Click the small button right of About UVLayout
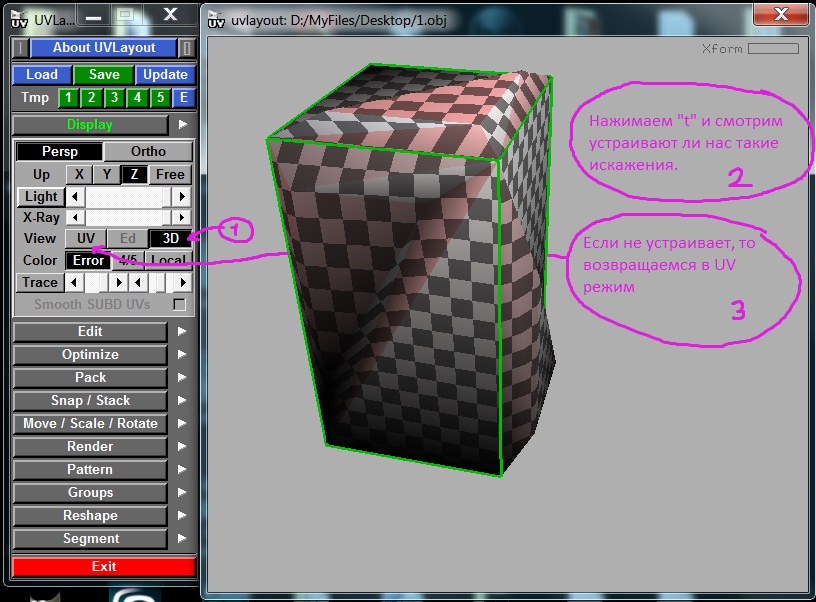This screenshot has height=602, width=816. [x=187, y=48]
